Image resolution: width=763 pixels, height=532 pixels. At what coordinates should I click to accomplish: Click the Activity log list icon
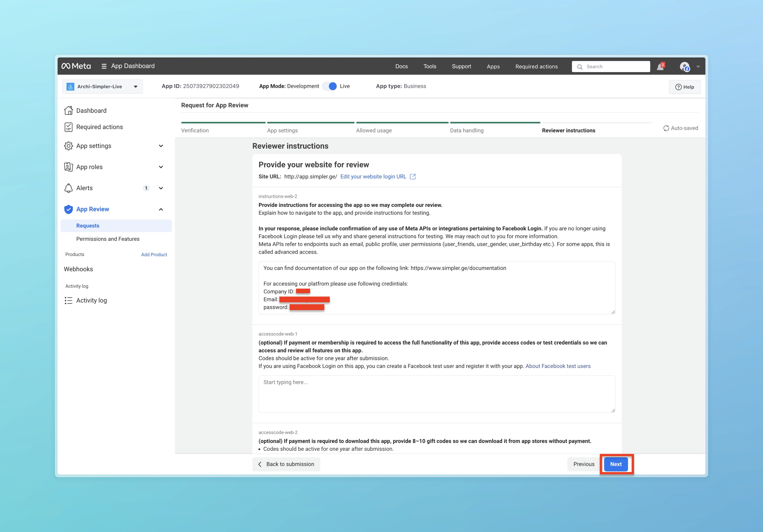pos(69,300)
